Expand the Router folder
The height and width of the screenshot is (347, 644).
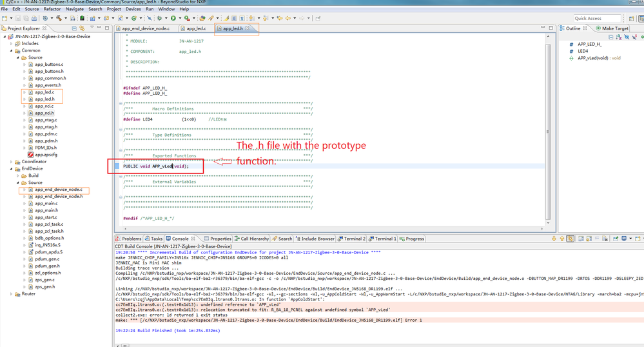point(12,294)
